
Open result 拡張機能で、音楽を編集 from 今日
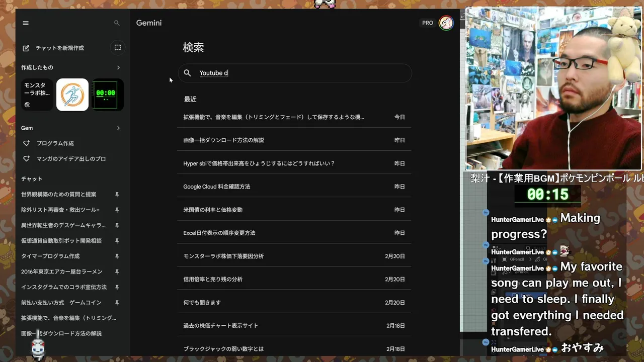coord(294,117)
